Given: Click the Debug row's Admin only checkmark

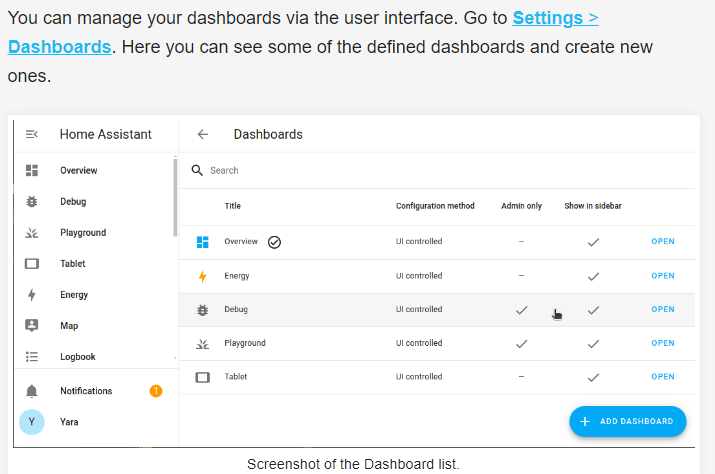Looking at the screenshot, I should coord(522,310).
